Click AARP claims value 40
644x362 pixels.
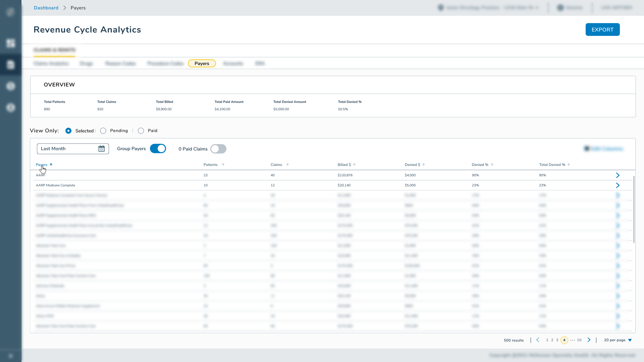[273, 175]
